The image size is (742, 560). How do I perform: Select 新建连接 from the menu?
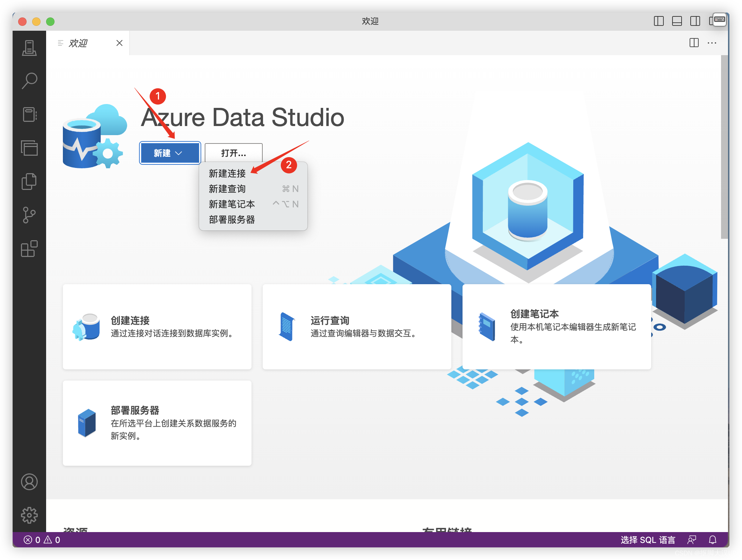point(227,174)
